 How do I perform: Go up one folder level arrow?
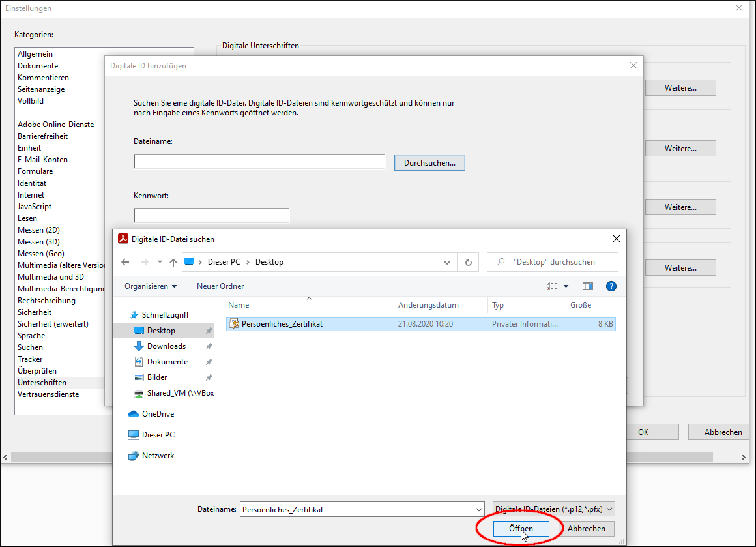(x=173, y=262)
